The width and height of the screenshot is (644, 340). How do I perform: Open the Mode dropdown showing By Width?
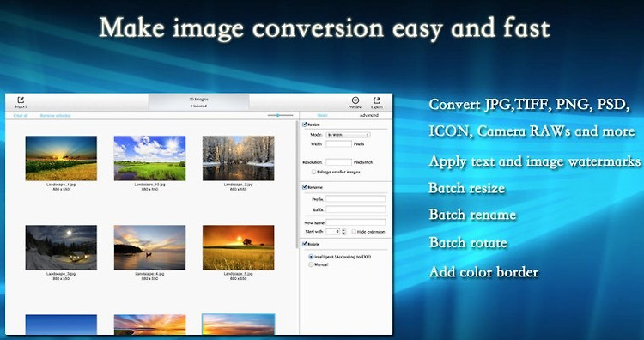(348, 135)
